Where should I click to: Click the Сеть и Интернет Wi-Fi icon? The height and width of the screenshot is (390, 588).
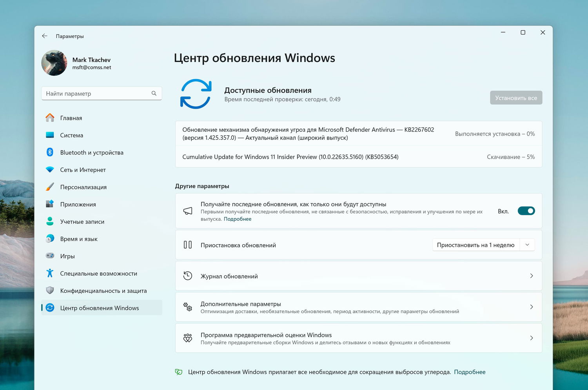pos(50,170)
